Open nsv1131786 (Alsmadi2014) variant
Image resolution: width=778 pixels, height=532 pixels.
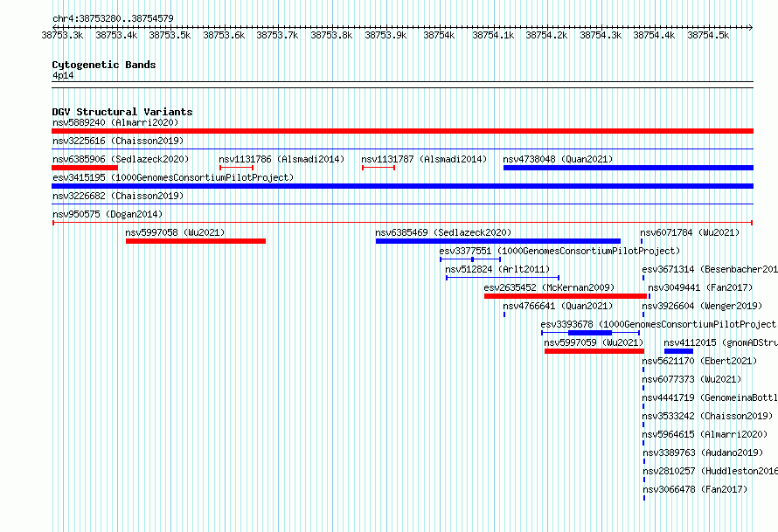pyautogui.click(x=281, y=159)
